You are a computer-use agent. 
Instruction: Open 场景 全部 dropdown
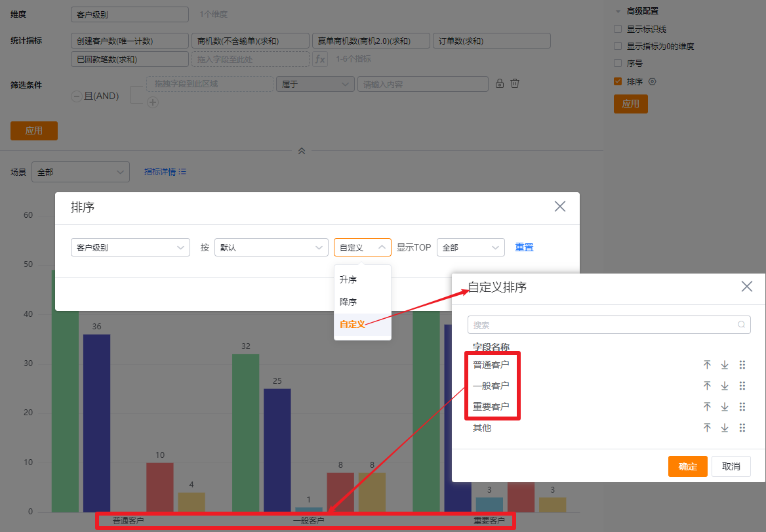[x=81, y=172]
